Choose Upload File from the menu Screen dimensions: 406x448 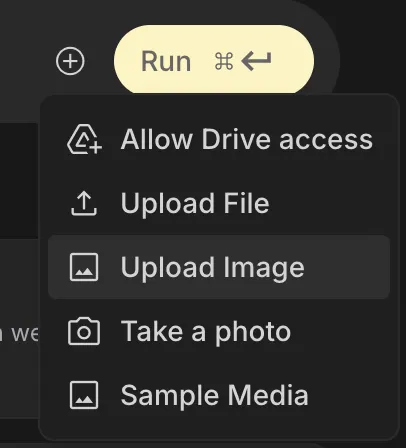point(219,203)
